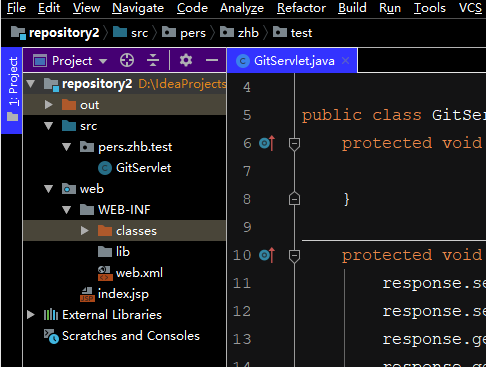Select the WEB-INF folder

click(124, 210)
